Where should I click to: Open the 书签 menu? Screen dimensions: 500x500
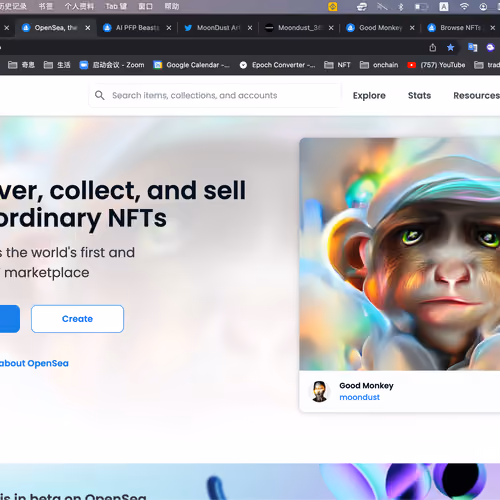coord(46,6)
